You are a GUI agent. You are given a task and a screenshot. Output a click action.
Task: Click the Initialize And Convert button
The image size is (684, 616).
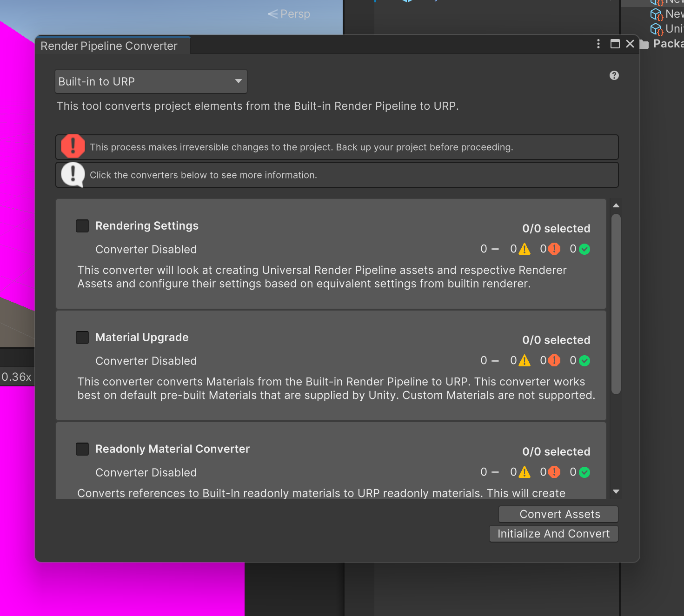pos(553,534)
